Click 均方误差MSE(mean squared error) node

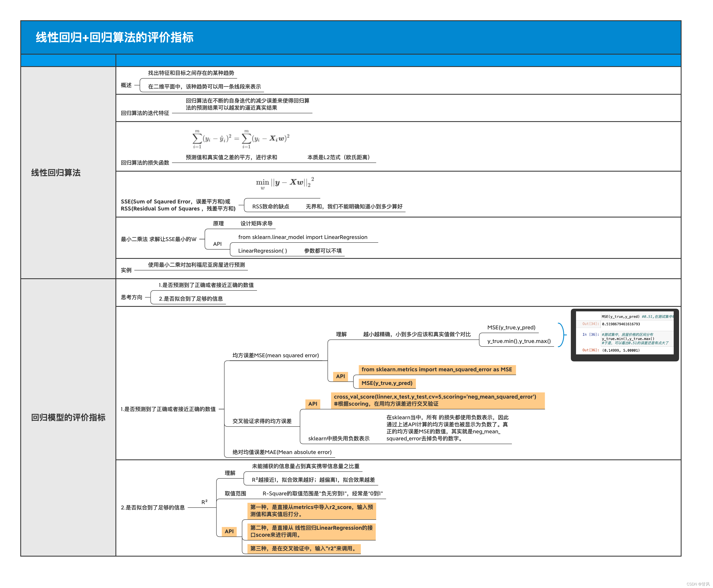[x=276, y=355]
